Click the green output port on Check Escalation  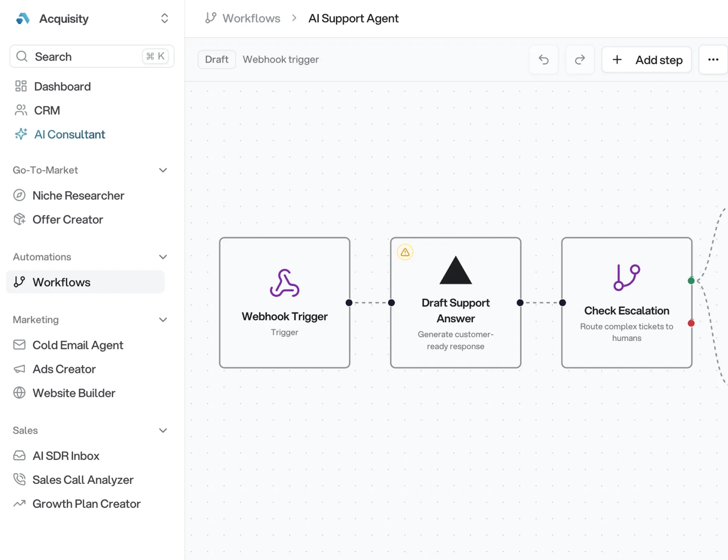(691, 280)
